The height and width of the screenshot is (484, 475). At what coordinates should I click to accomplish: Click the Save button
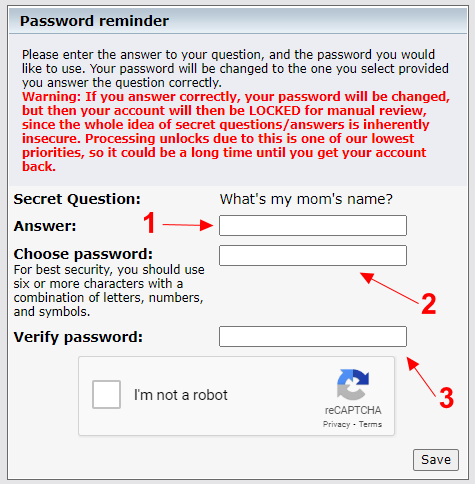point(436,460)
